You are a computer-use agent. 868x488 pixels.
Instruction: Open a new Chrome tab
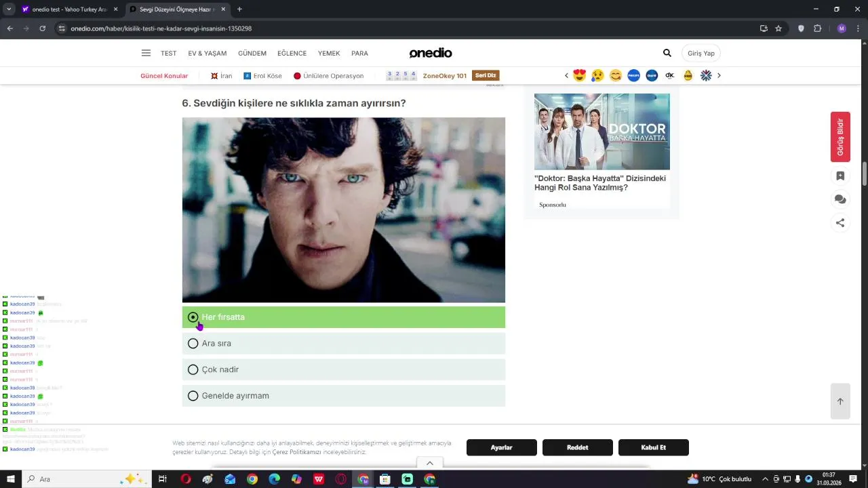(x=239, y=9)
